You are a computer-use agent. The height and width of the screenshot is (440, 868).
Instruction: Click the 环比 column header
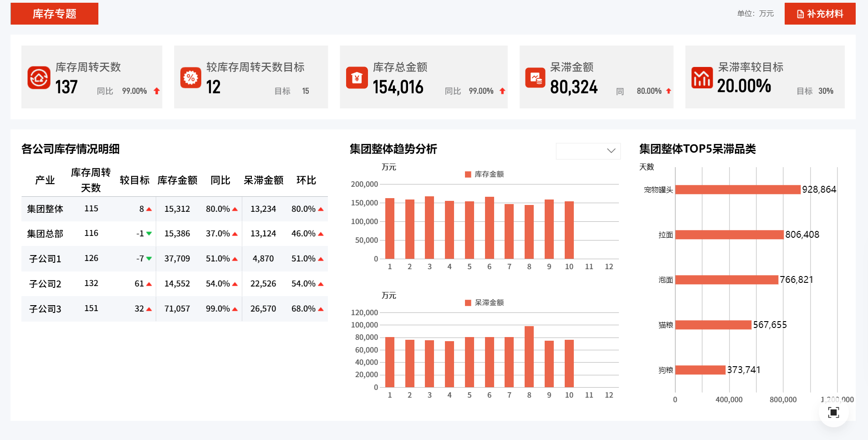[x=306, y=180]
